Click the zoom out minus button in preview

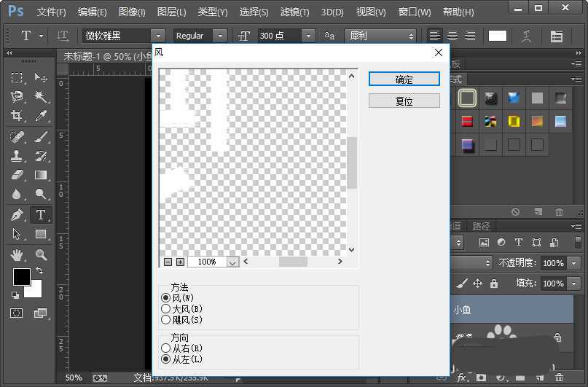coord(168,262)
